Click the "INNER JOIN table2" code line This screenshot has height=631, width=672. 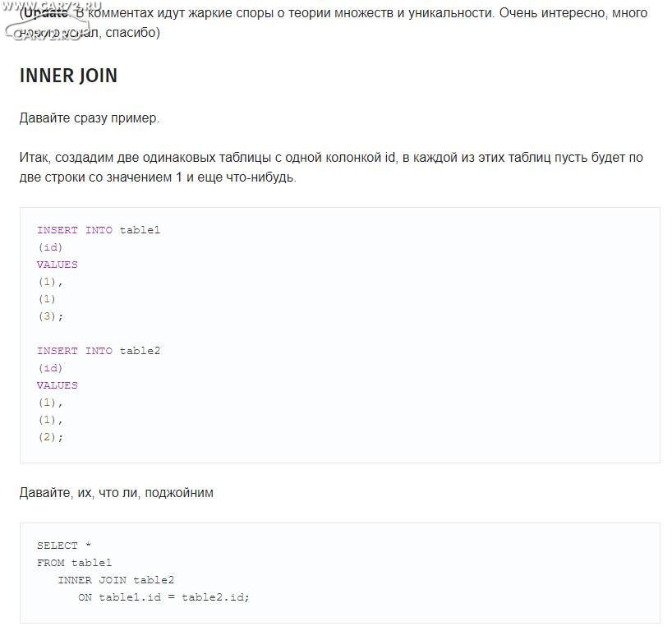tap(116, 580)
